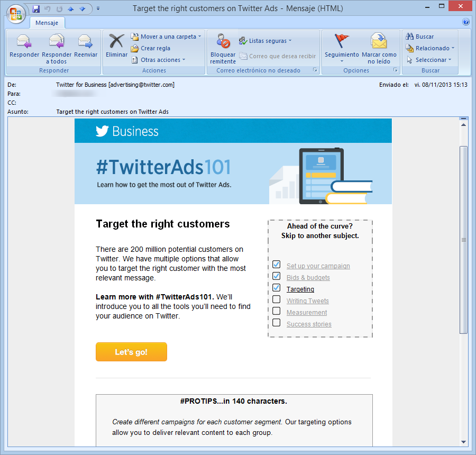This screenshot has width=476, height=455.
Task: Toggle the Targeting checkbox
Action: point(276,287)
